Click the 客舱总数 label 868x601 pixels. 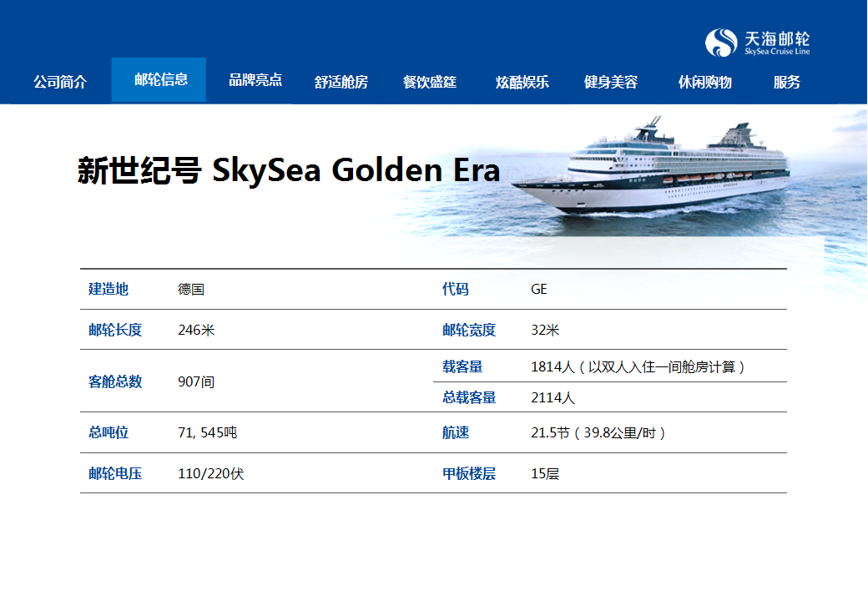pyautogui.click(x=115, y=381)
